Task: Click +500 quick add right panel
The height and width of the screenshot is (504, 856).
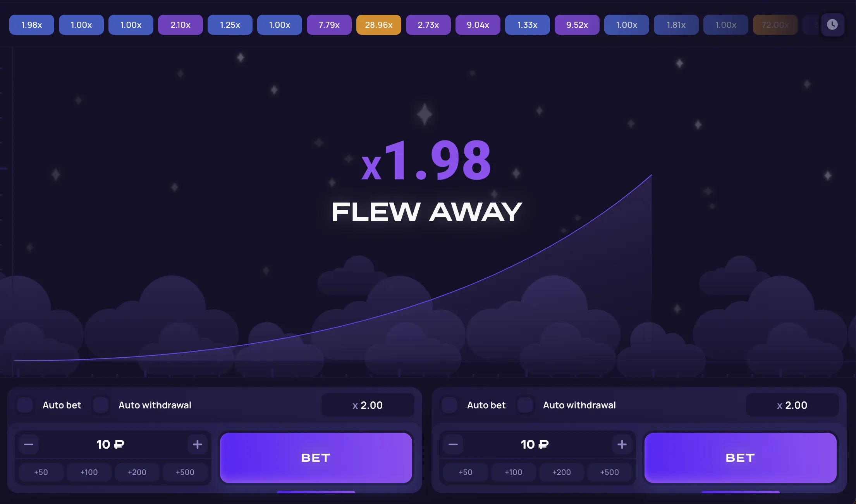Action: pos(609,472)
